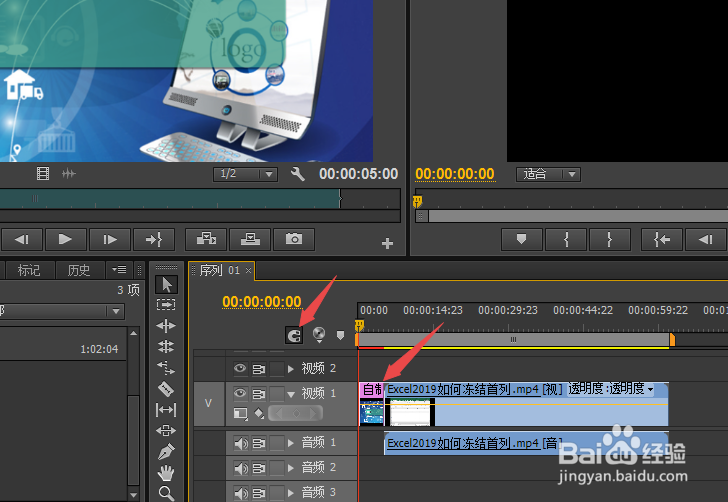728x502 pixels.
Task: Select the Razor tool
Action: (166, 389)
